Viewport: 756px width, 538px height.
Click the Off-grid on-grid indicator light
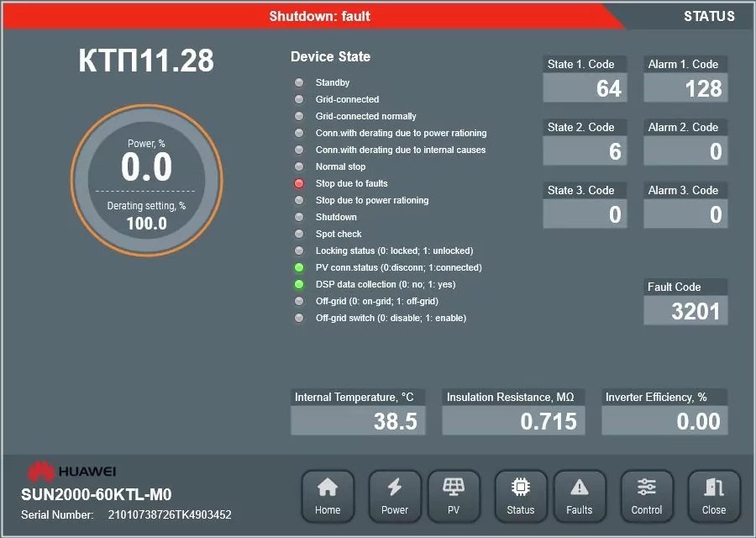(299, 301)
